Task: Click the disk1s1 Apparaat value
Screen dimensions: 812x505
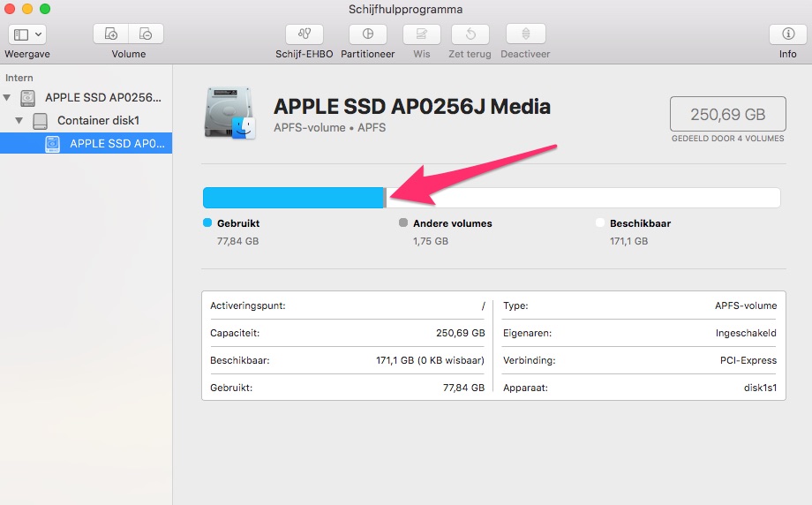Action: coord(760,388)
